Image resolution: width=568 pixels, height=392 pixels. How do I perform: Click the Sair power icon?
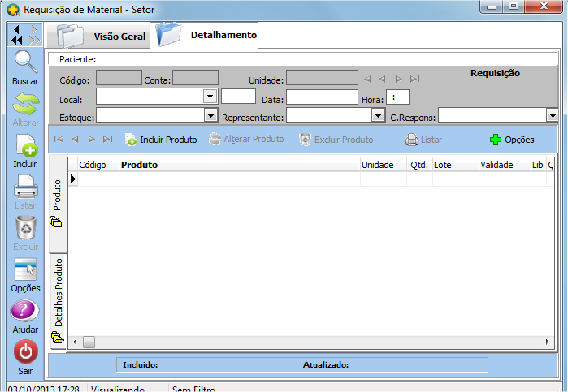[25, 352]
